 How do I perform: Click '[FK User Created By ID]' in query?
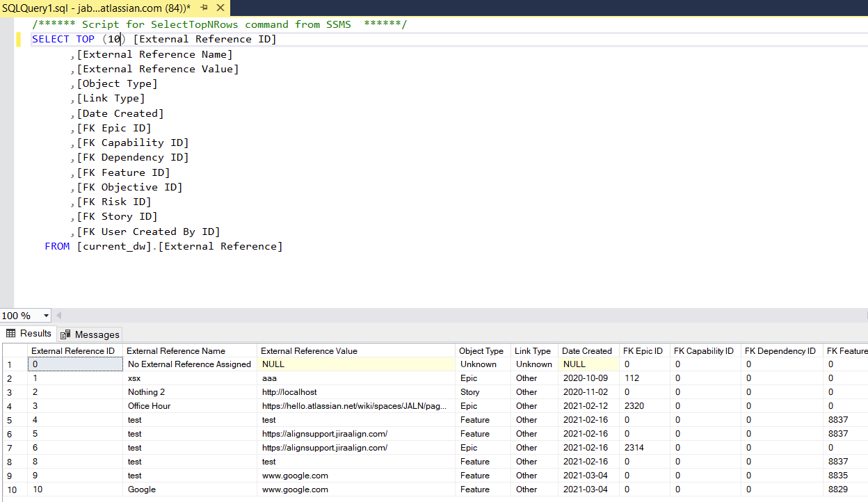(148, 232)
